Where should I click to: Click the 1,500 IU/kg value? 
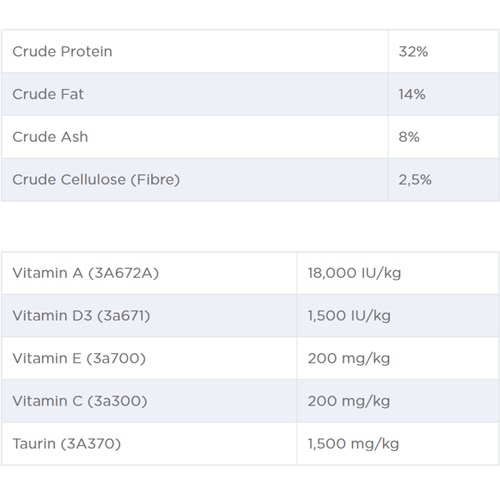[x=349, y=316]
